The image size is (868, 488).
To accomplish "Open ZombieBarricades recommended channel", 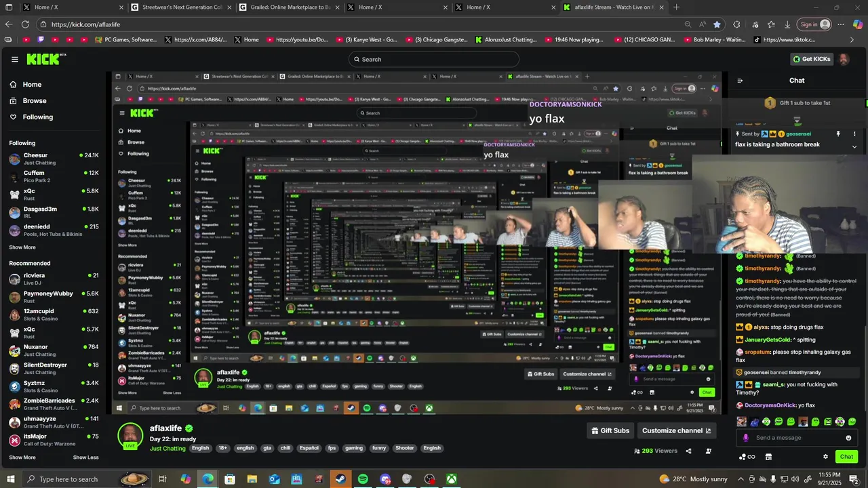I will (54, 404).
